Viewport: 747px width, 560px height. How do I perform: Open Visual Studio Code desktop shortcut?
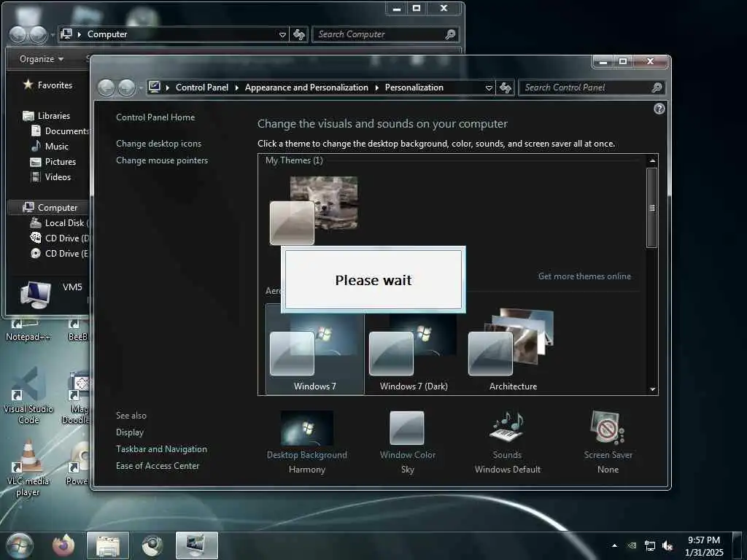tap(28, 396)
